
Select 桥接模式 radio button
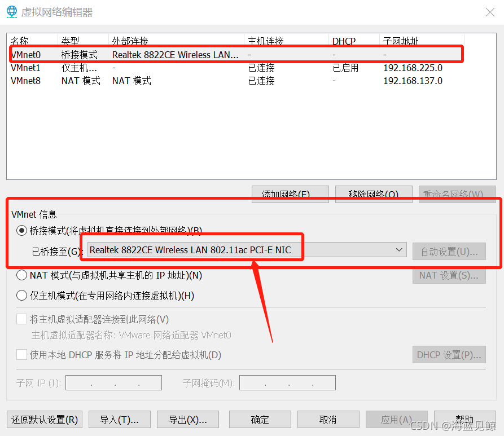tap(21, 230)
